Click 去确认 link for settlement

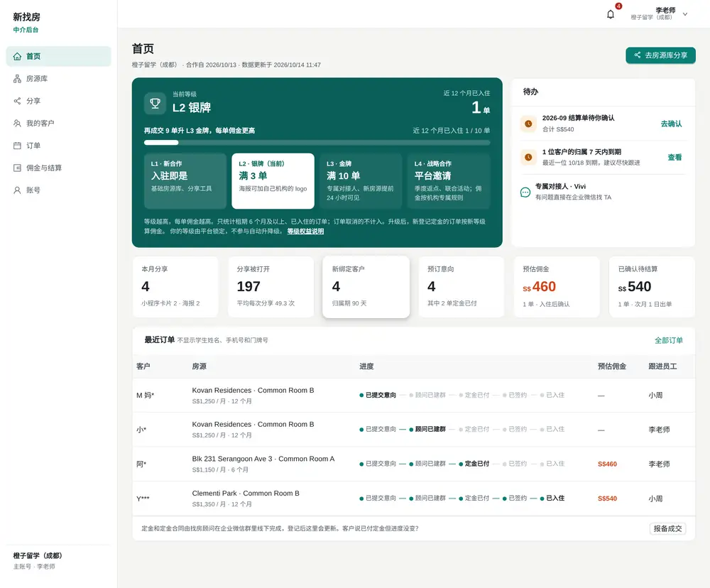671,124
